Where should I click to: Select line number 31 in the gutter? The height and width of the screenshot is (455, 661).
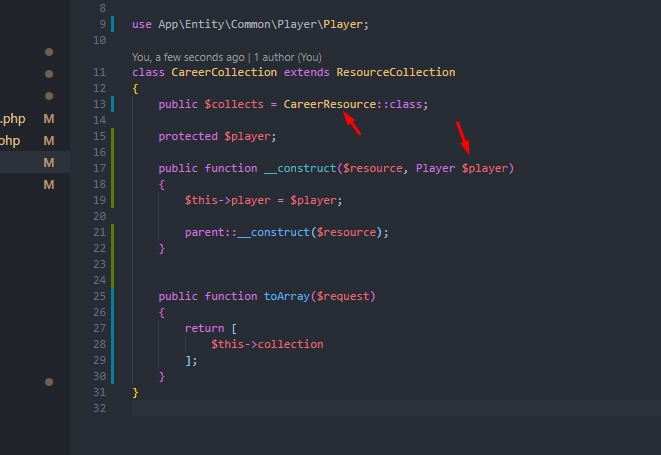[x=99, y=393]
